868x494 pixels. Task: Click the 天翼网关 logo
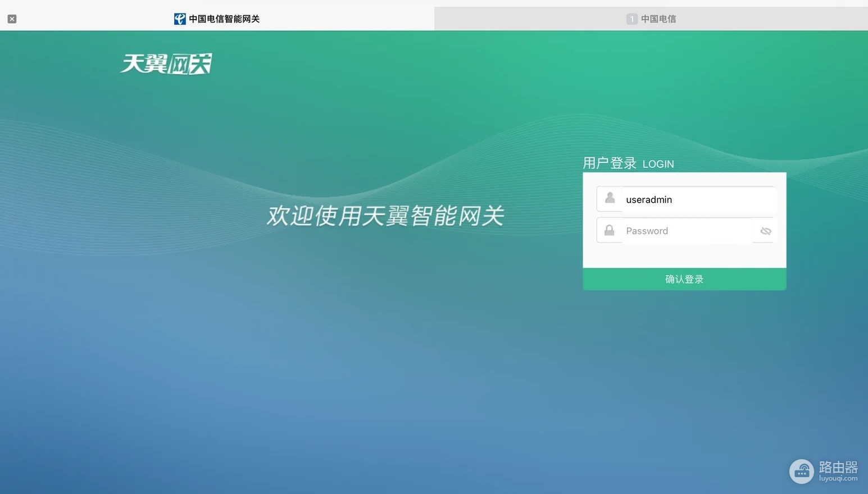166,64
